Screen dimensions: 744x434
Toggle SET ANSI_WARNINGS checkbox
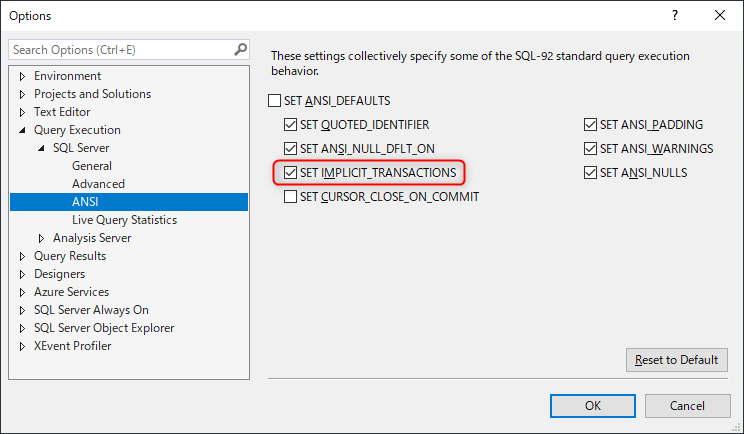[591, 149]
